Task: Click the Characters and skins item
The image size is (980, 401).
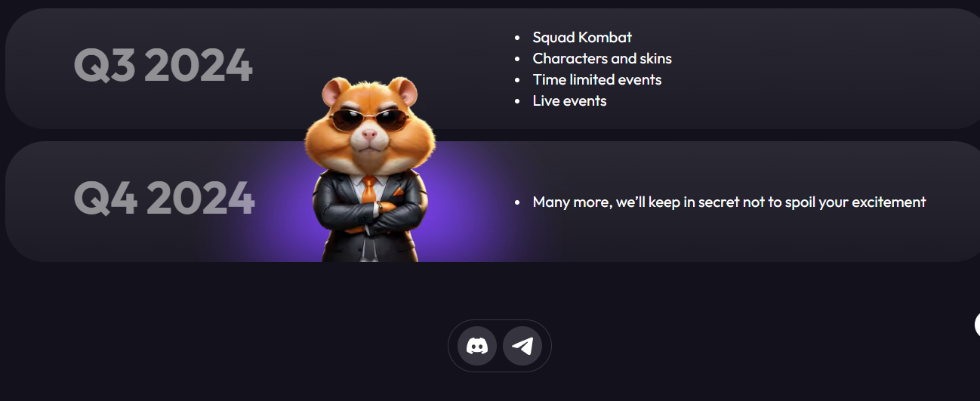Action: [602, 58]
